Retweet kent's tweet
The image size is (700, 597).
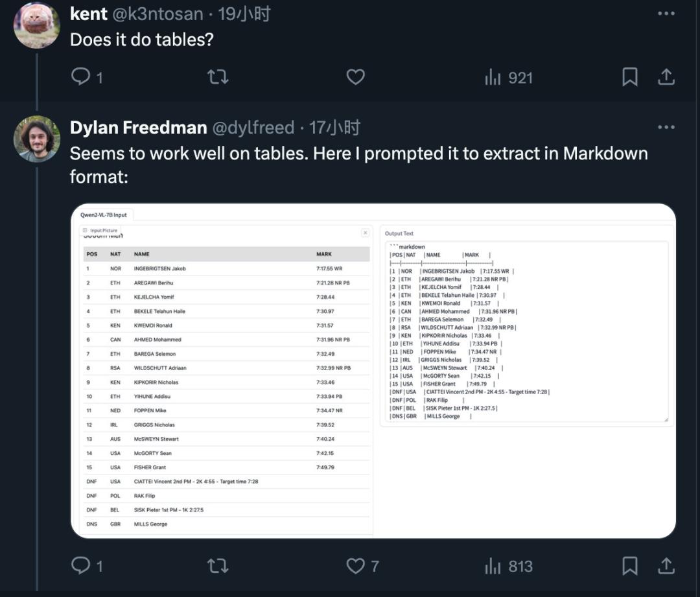point(218,77)
